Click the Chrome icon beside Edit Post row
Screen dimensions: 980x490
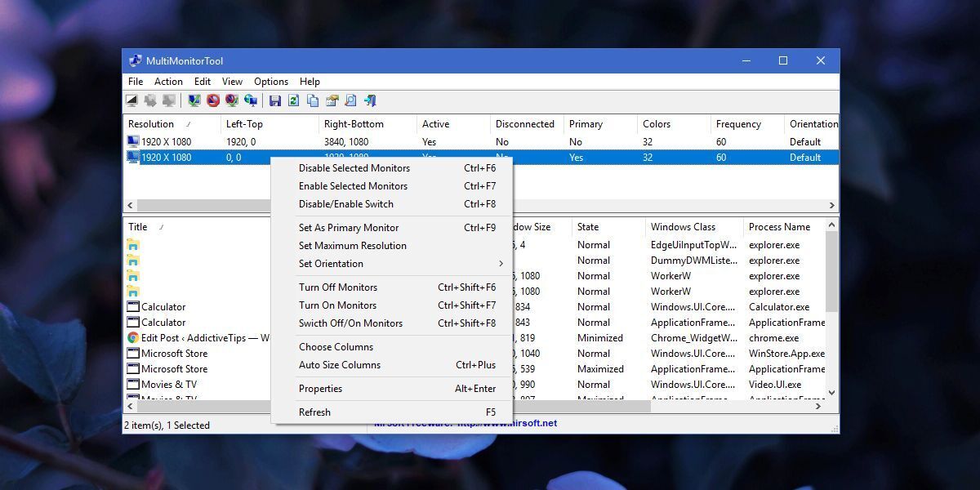(x=133, y=338)
